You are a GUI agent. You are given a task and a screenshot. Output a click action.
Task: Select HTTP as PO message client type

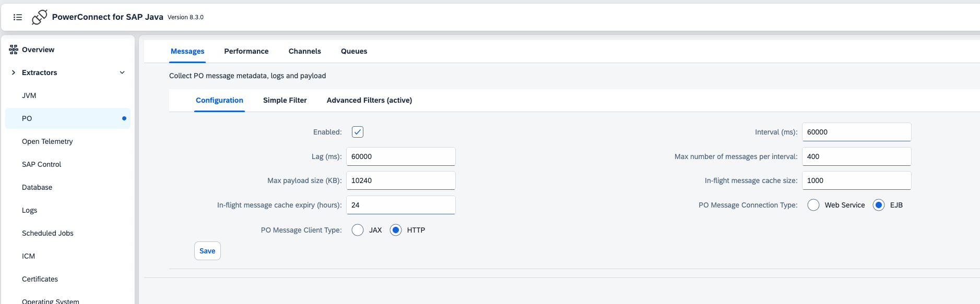(x=396, y=230)
